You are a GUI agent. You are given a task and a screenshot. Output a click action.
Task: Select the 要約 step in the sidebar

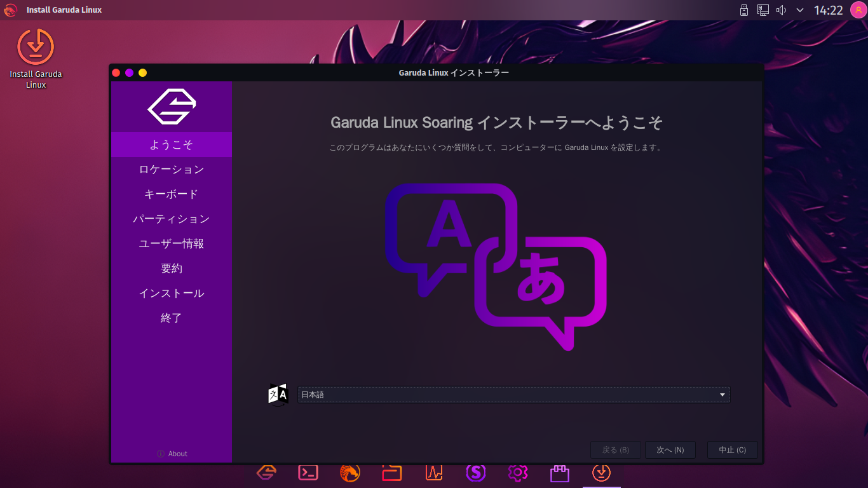[172, 269]
